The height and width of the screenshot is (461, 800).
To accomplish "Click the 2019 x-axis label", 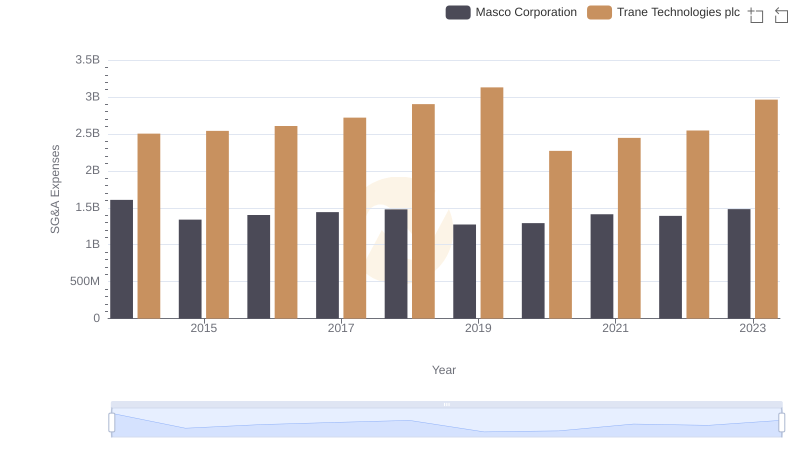I will 478,328.
